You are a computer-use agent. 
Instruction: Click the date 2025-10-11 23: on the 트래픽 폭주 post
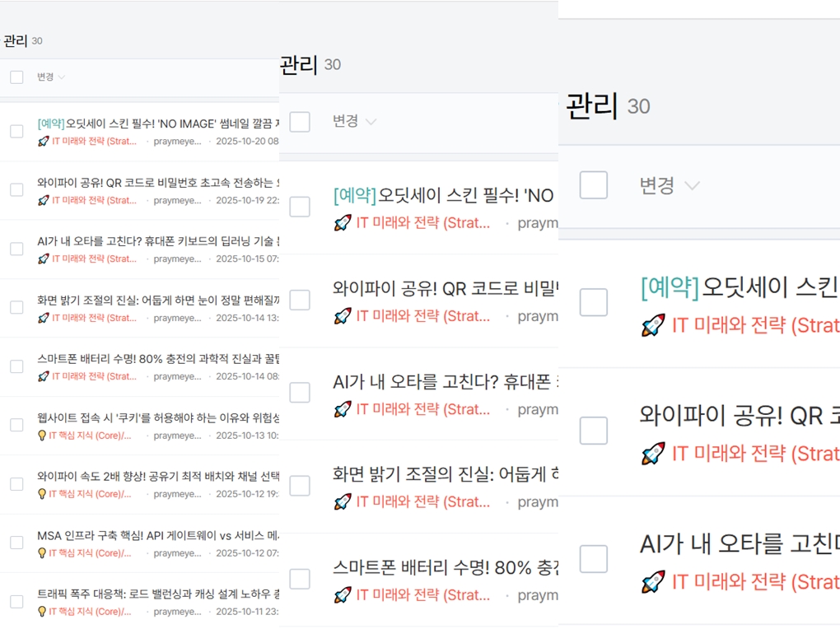(x=248, y=612)
